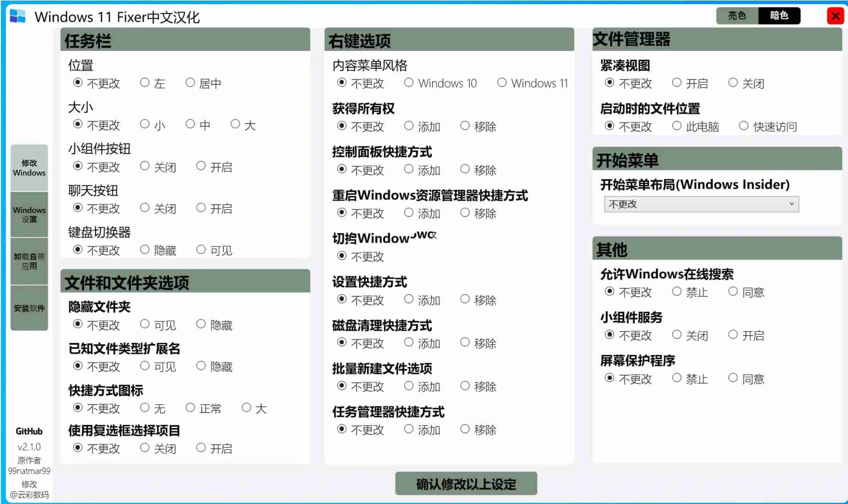Select 可见 for 键盘切换器
Image resolution: width=848 pixels, height=504 pixels.
point(214,250)
